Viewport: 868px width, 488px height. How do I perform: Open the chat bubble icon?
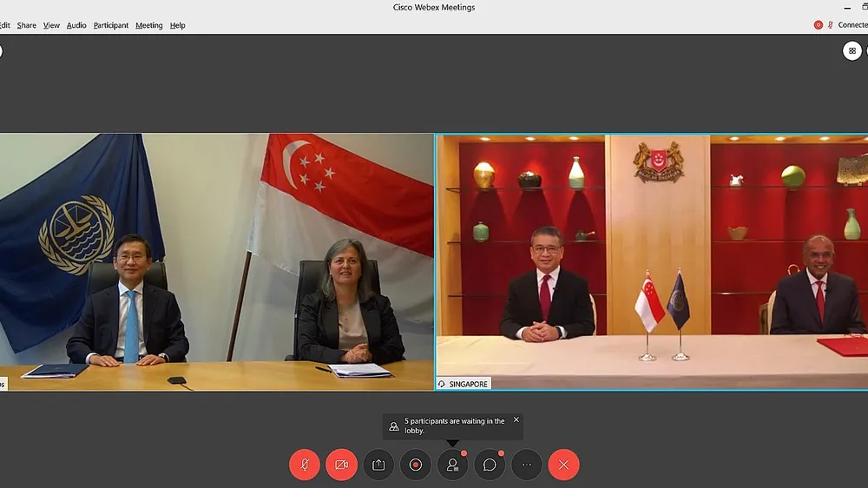(x=490, y=465)
